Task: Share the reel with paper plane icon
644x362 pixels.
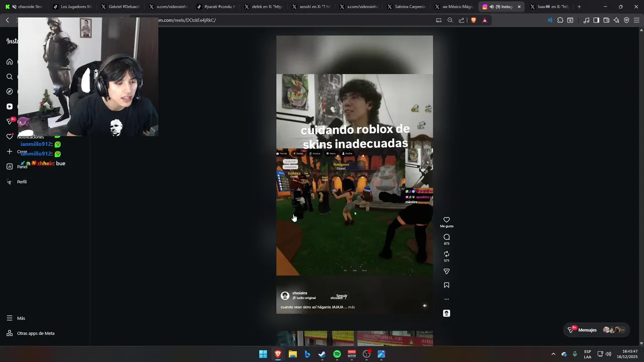Action: tap(446, 271)
